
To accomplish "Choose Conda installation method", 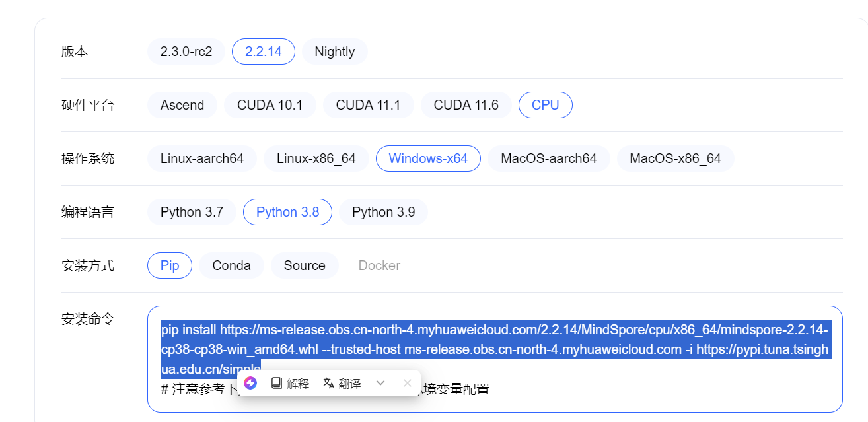I will tap(232, 265).
